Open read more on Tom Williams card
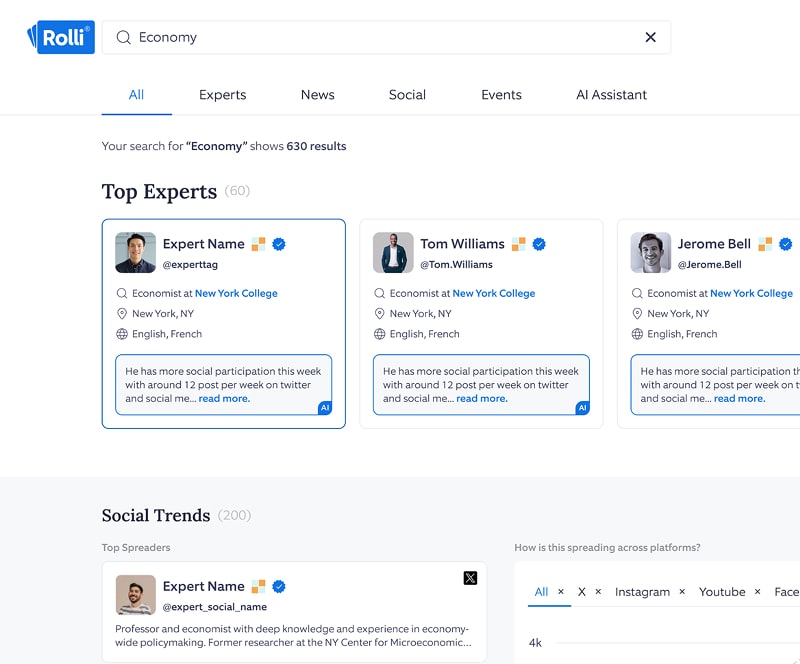Screen dimensions: 800x664 click(x=481, y=398)
